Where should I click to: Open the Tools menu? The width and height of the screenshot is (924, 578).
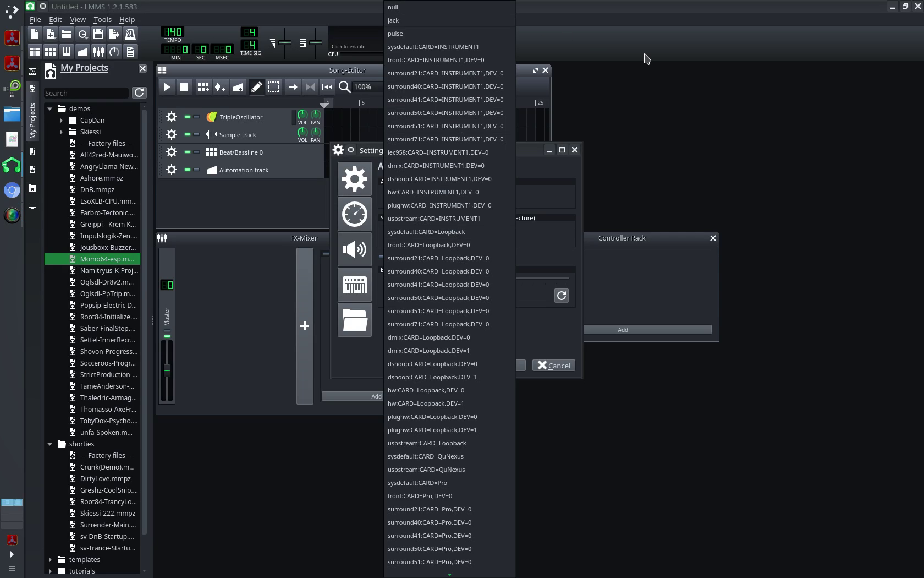click(102, 19)
